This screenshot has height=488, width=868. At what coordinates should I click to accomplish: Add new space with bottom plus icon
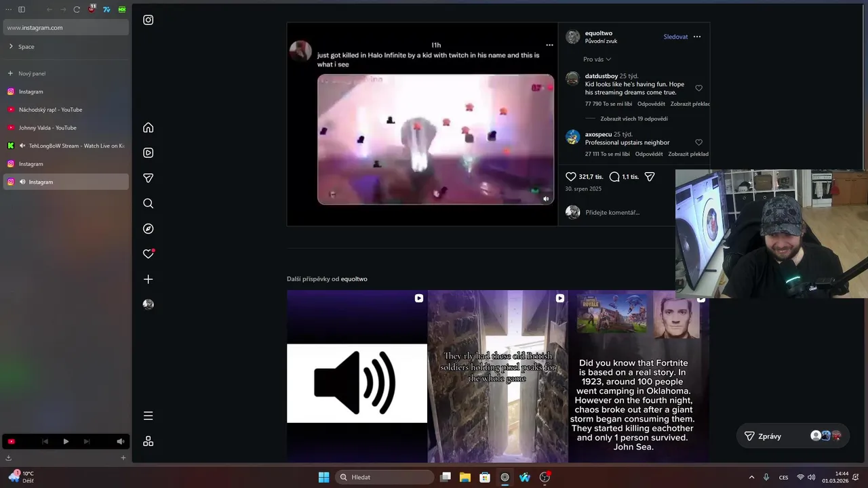(x=123, y=457)
